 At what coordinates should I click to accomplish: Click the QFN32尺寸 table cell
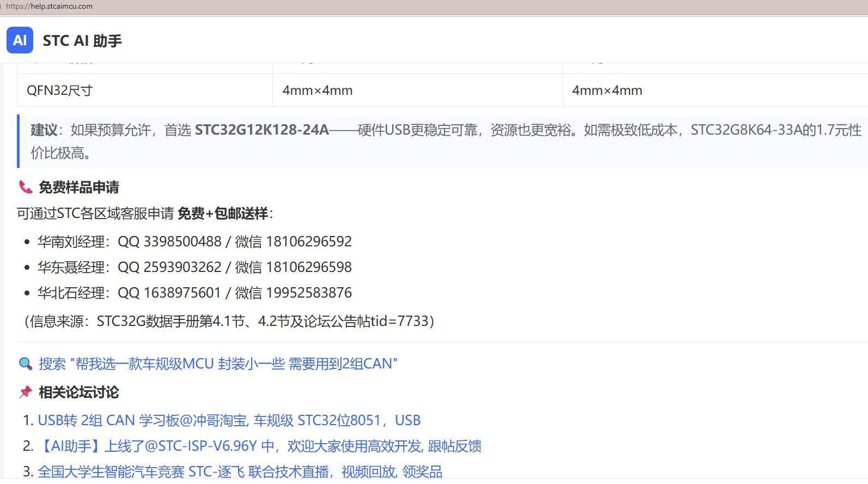[145, 90]
